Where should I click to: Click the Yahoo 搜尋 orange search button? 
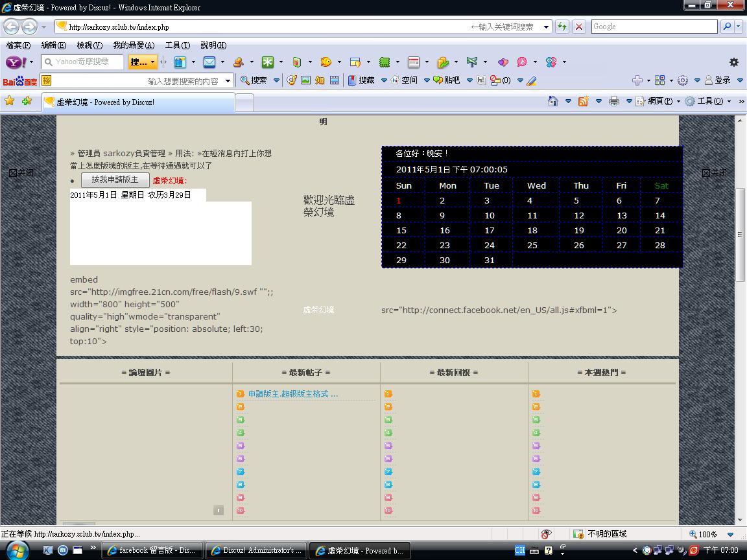[143, 62]
